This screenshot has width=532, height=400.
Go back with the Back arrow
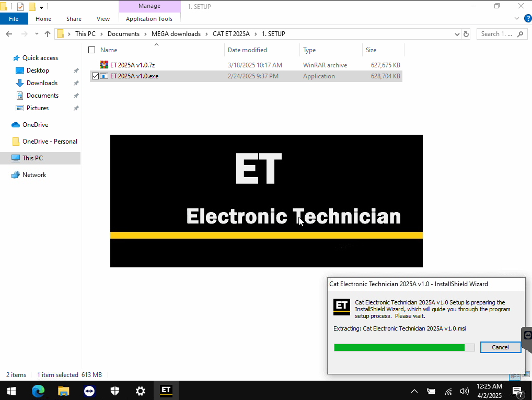click(x=9, y=34)
